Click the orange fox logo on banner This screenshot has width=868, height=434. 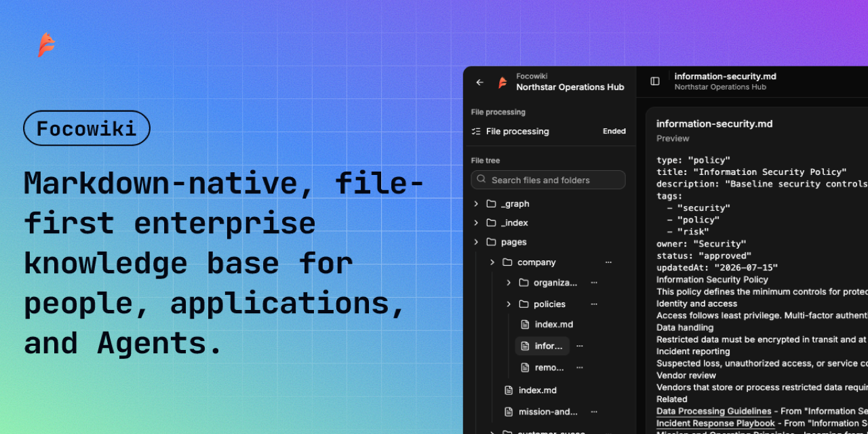click(46, 45)
